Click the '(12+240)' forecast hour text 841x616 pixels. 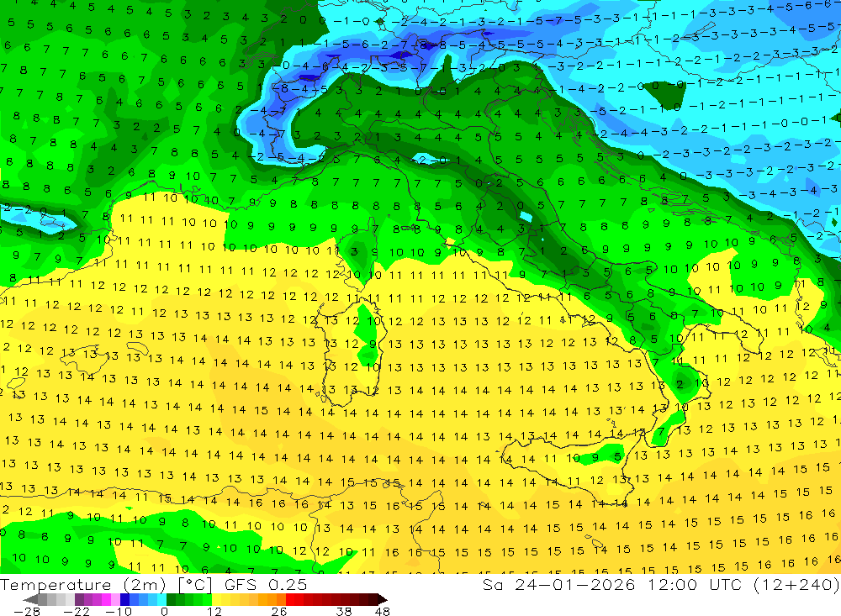796,584
